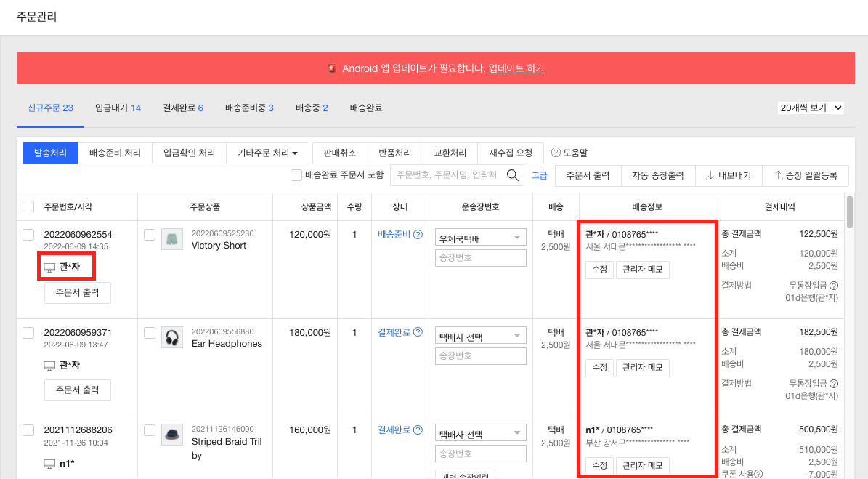This screenshot has height=479, width=868.
Task: Toggle the 배송완료 주문서 포함 checkbox
Action: (296, 175)
